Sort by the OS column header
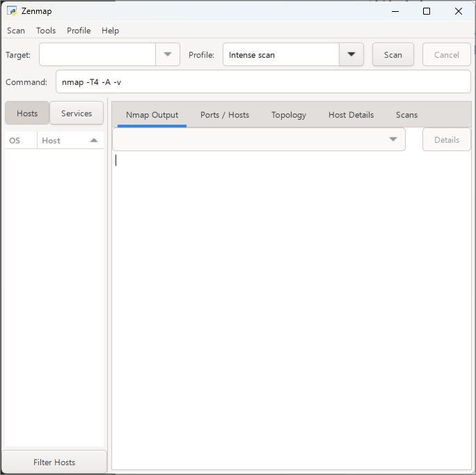 (x=21, y=141)
